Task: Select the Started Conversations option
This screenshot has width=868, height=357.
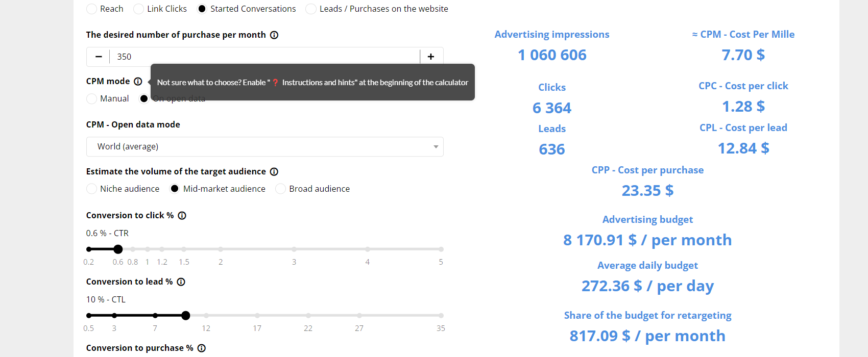Action: pos(202,9)
